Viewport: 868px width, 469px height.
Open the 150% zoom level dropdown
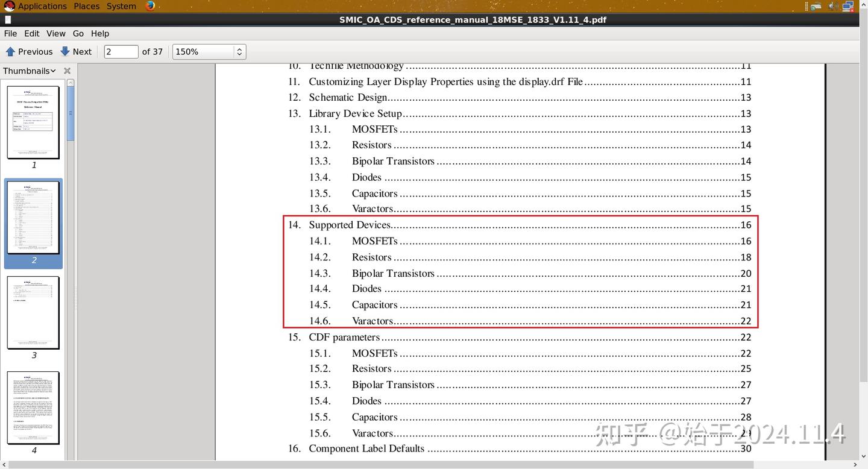click(209, 52)
